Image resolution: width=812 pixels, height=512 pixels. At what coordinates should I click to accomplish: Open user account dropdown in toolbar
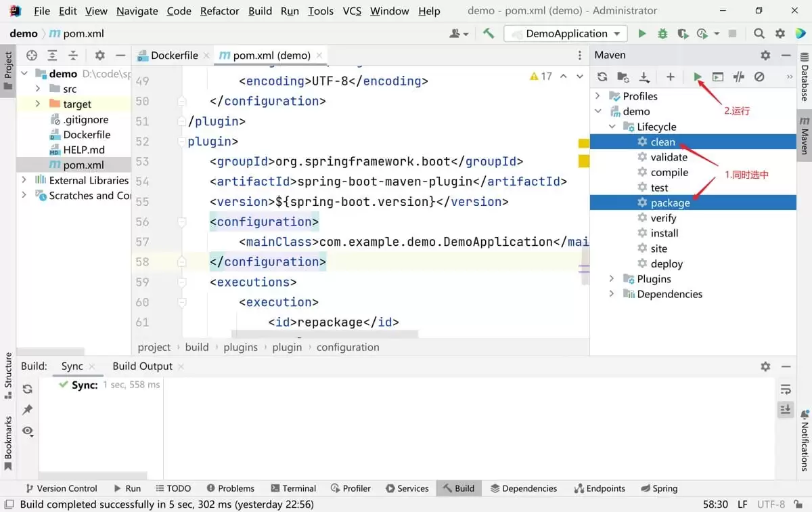tap(459, 33)
